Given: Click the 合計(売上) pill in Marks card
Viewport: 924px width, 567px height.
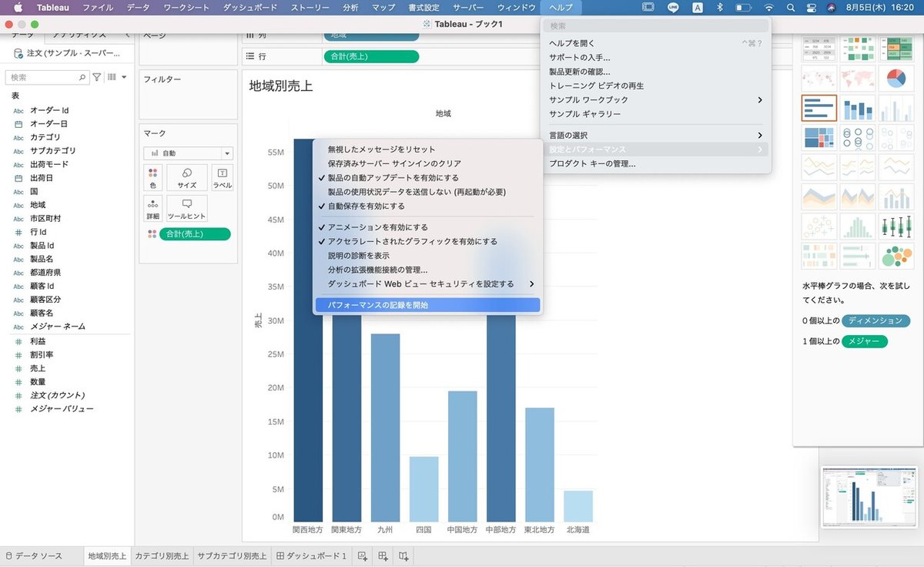Looking at the screenshot, I should click(x=195, y=234).
